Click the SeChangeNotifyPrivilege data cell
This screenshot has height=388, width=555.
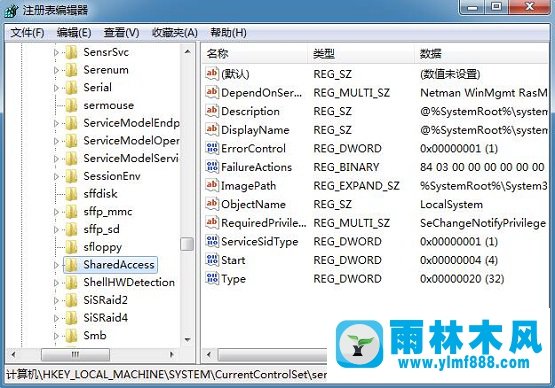click(483, 223)
